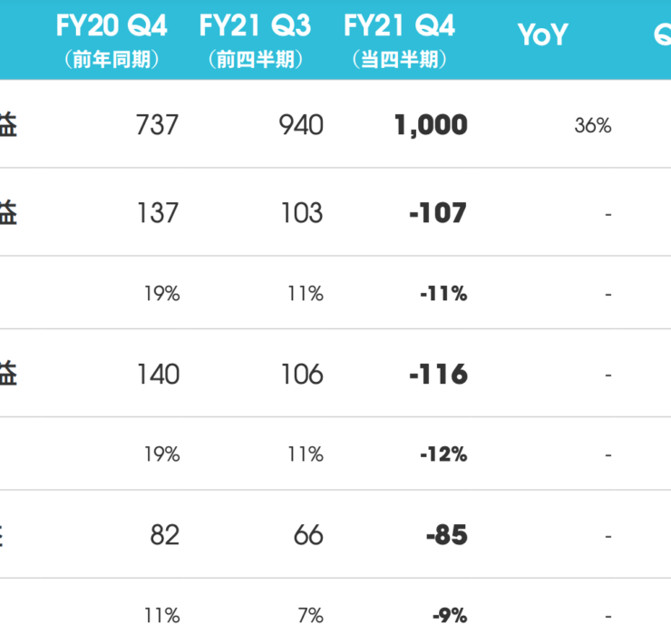Image resolution: width=671 pixels, height=644 pixels.
Task: Click the 66 cell
Action: [x=308, y=535]
